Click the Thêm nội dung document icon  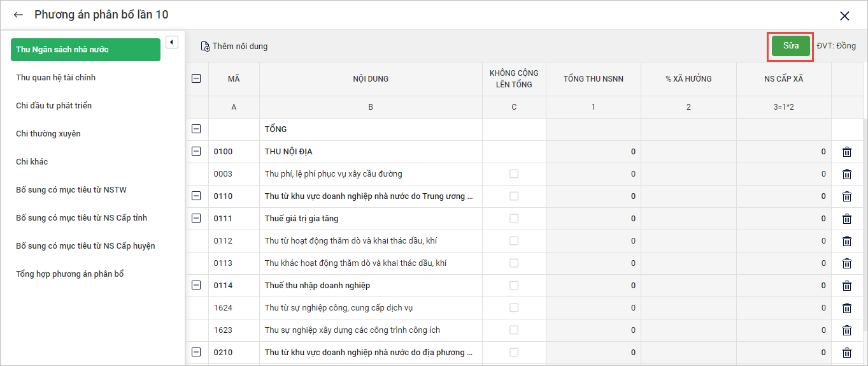[205, 47]
